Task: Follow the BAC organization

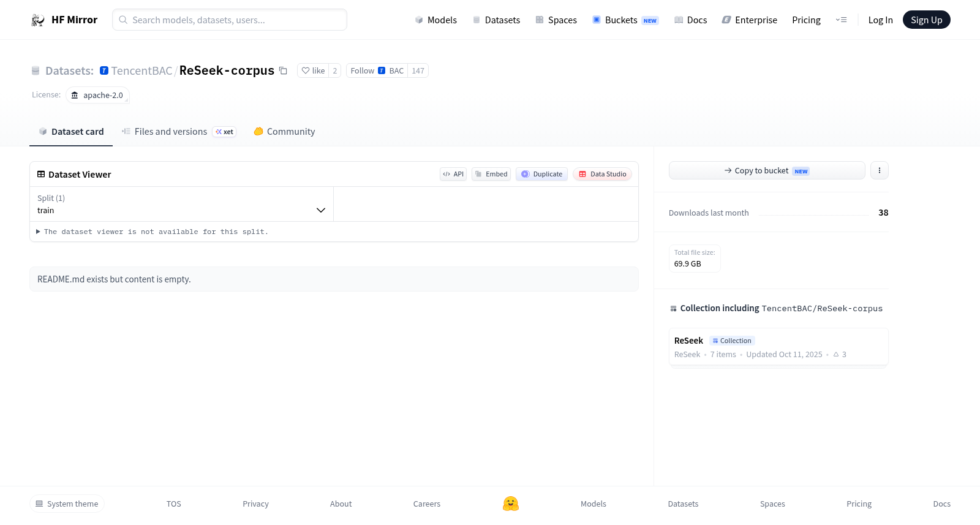Action: (377, 70)
